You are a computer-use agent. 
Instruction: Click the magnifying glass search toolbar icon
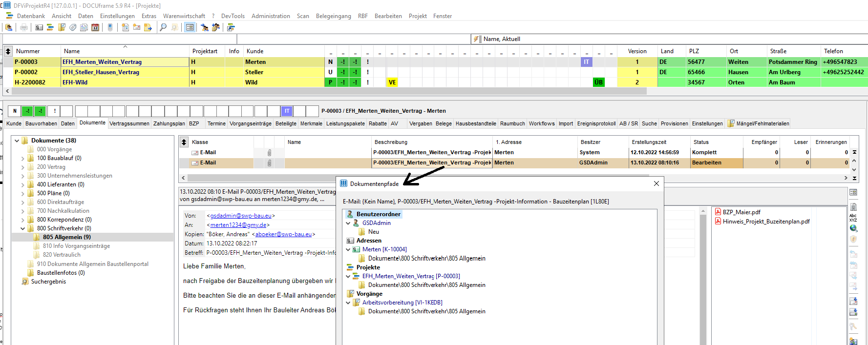163,27
